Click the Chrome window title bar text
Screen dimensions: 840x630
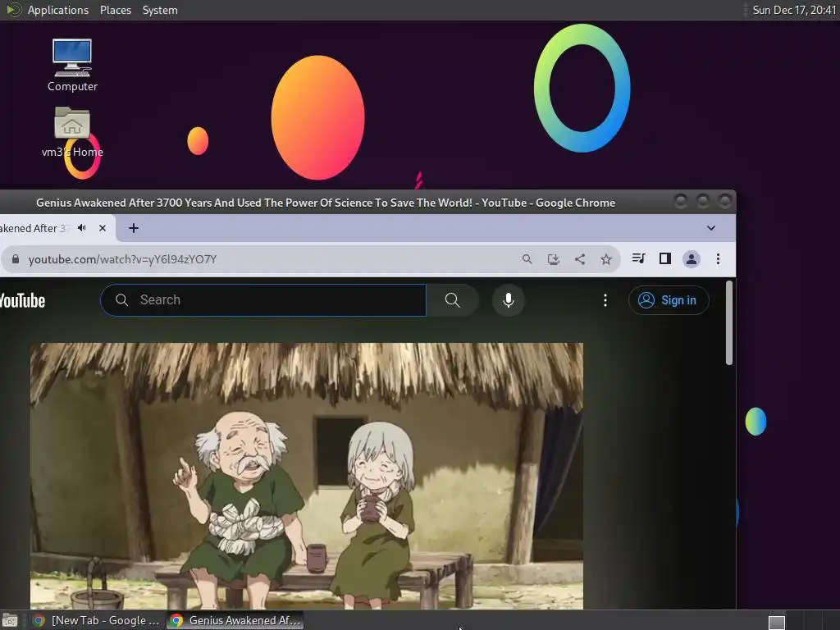click(325, 203)
